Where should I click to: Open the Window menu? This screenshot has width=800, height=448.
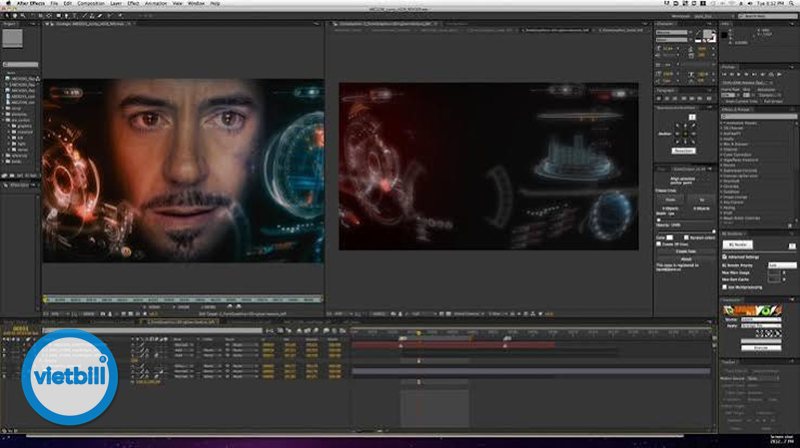tap(196, 3)
